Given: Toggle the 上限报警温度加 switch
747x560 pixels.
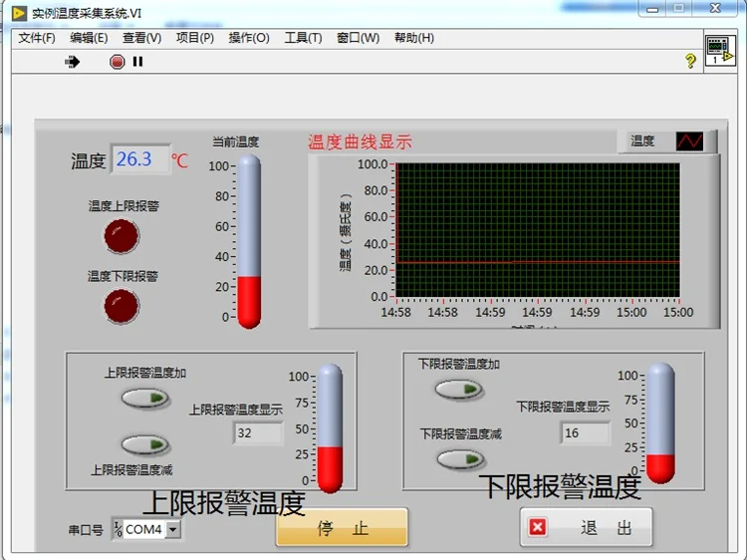Looking at the screenshot, I should coord(145,398).
